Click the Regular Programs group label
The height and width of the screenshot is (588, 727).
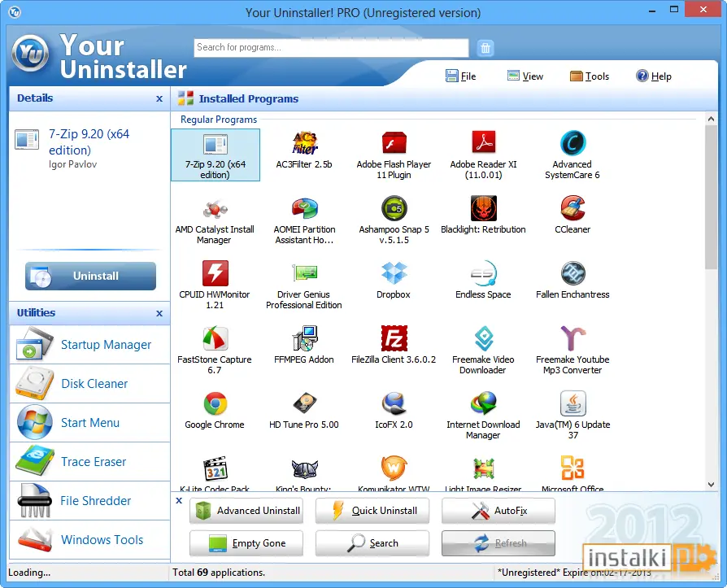coord(219,120)
